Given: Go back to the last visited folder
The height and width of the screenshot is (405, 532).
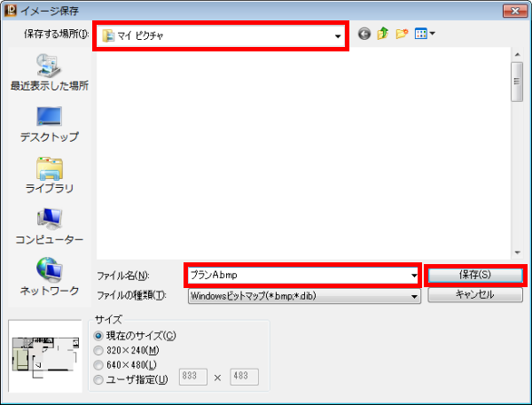Looking at the screenshot, I should (364, 34).
